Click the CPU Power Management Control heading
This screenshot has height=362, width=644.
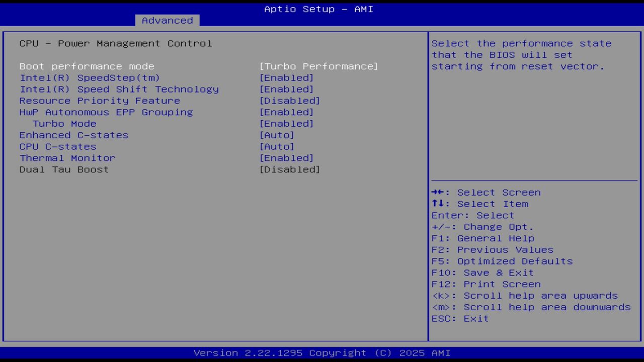pyautogui.click(x=115, y=43)
